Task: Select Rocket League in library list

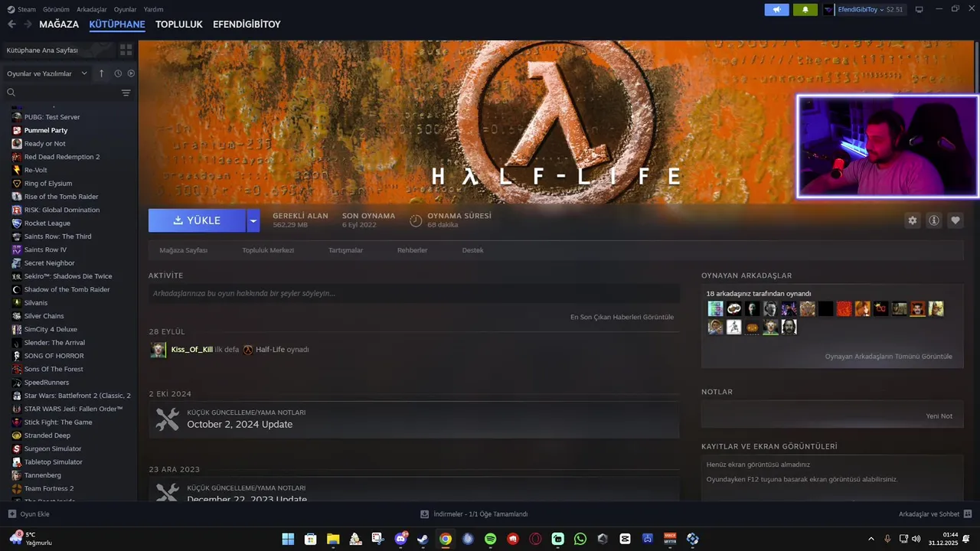Action: (47, 223)
